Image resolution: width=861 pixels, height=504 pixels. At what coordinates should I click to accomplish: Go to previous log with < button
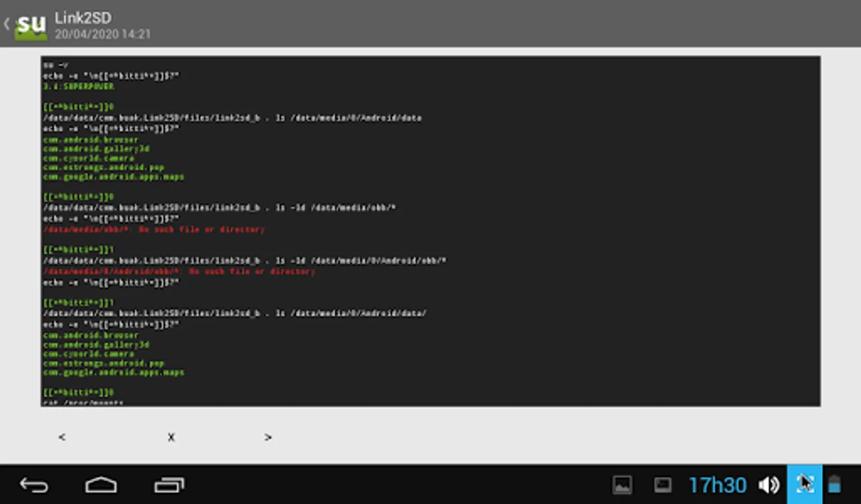(x=62, y=437)
